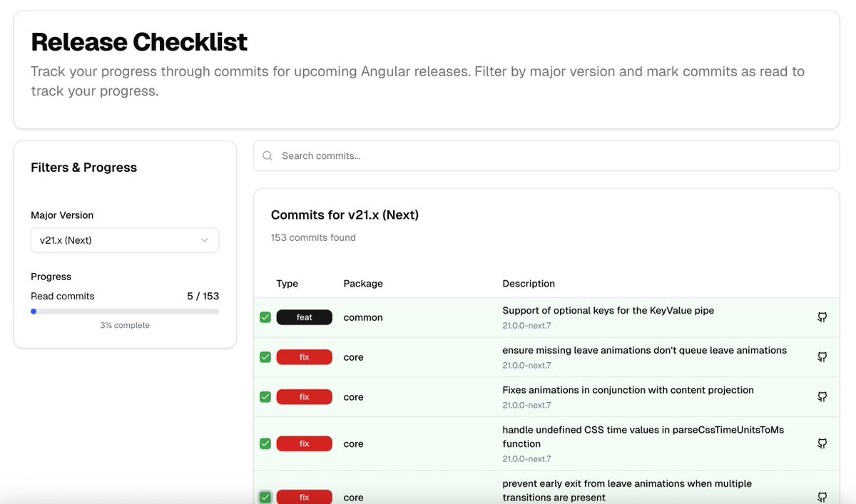The height and width of the screenshot is (504, 856).
Task: Click the Release Checklist title
Action: [139, 42]
